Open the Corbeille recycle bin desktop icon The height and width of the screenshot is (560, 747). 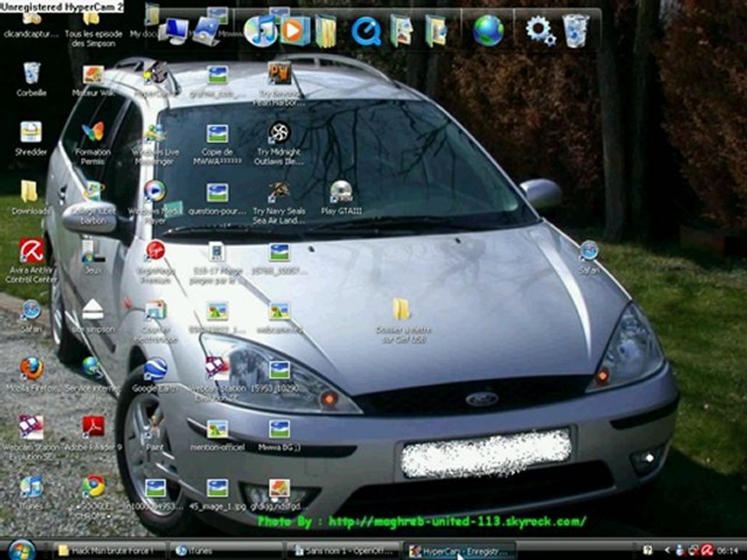click(x=31, y=79)
